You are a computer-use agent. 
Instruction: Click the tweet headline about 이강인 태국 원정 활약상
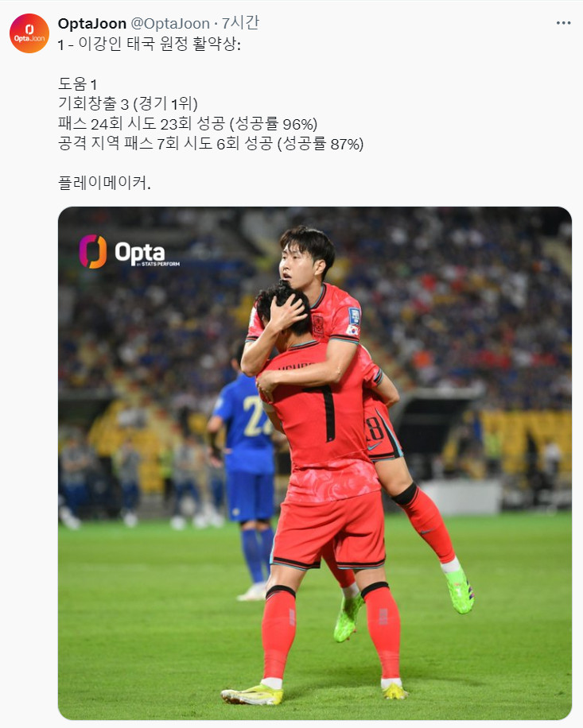149,44
